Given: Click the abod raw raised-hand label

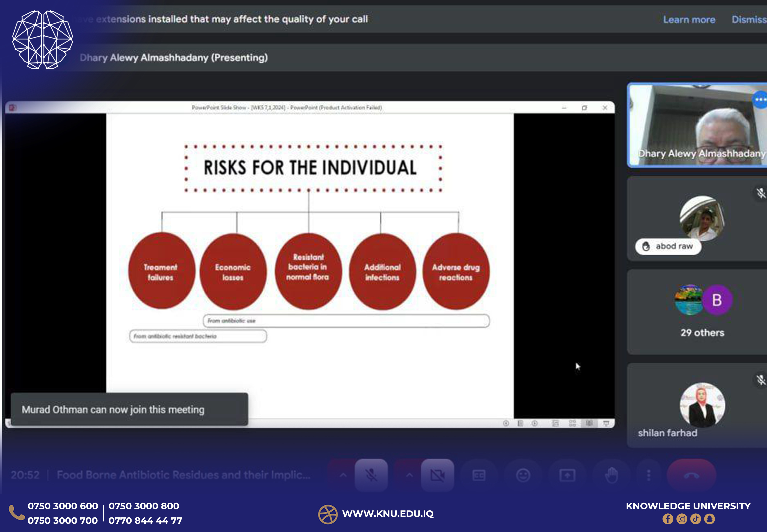Looking at the screenshot, I should click(x=668, y=246).
